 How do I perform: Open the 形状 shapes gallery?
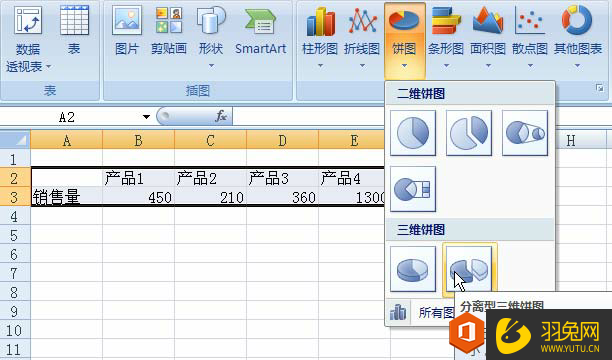[211, 37]
